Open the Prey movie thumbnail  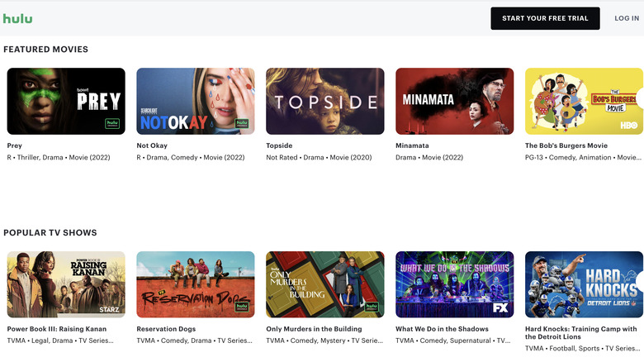66,101
